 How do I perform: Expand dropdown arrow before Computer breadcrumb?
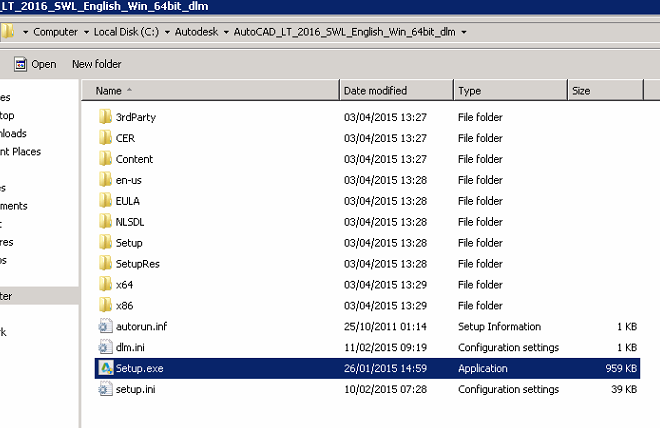coord(25,32)
